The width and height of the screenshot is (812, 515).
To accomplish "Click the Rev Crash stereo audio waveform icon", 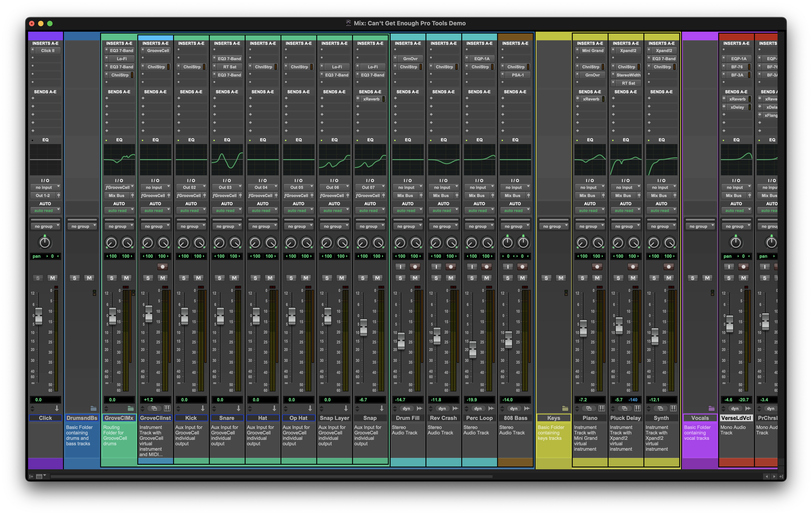I will pyautogui.click(x=455, y=408).
